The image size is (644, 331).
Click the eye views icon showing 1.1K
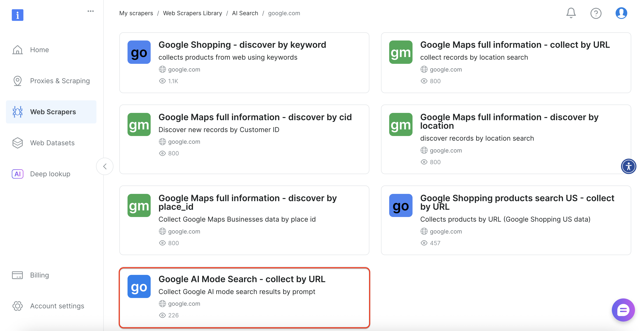(162, 81)
